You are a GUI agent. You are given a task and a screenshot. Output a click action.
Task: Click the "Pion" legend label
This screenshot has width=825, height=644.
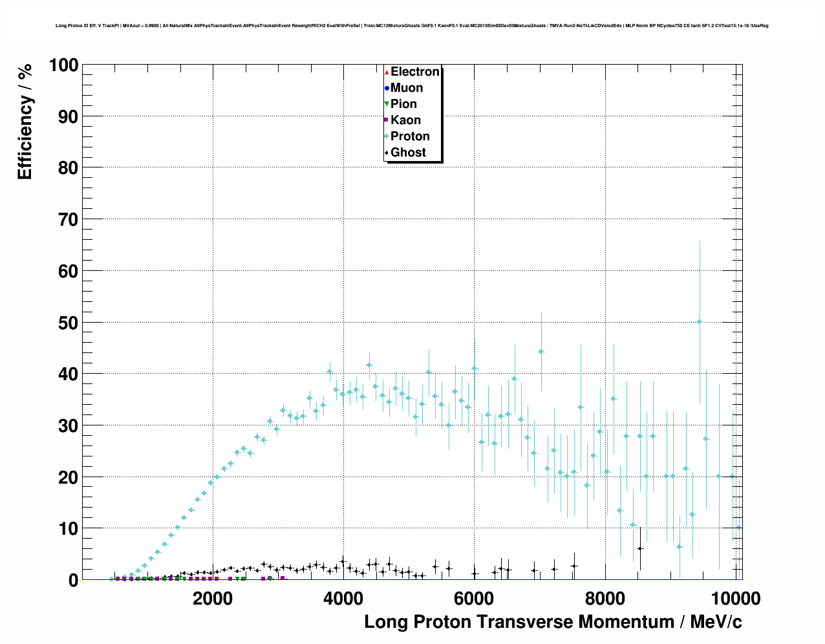[x=403, y=104]
